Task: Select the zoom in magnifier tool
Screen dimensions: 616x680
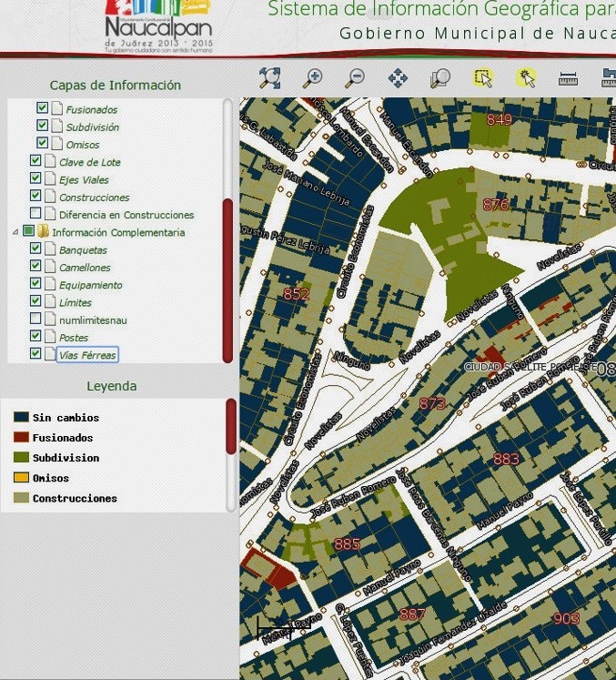Action: (313, 78)
